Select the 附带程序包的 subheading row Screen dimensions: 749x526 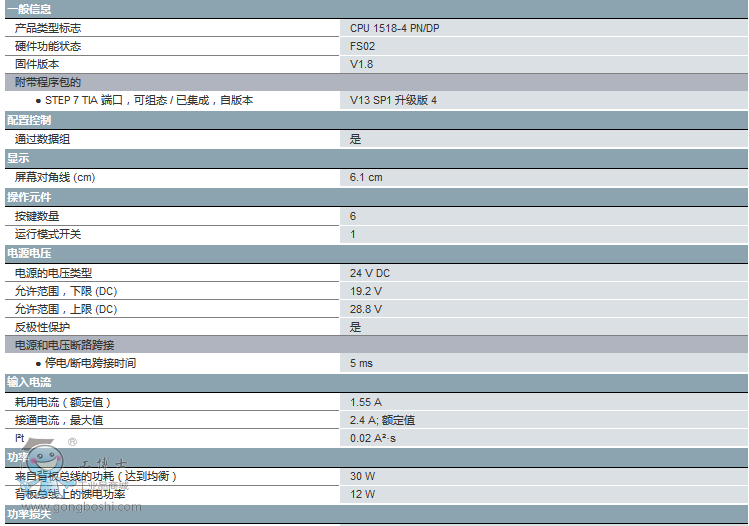[x=48, y=82]
